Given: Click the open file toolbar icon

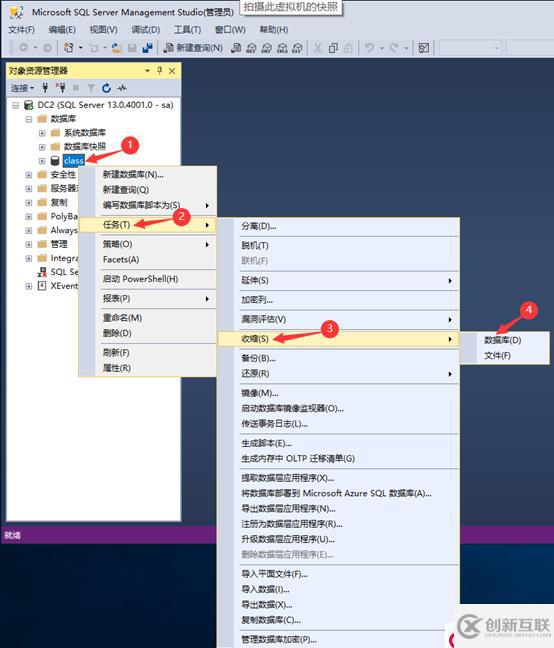Looking at the screenshot, I should pyautogui.click(x=117, y=48).
